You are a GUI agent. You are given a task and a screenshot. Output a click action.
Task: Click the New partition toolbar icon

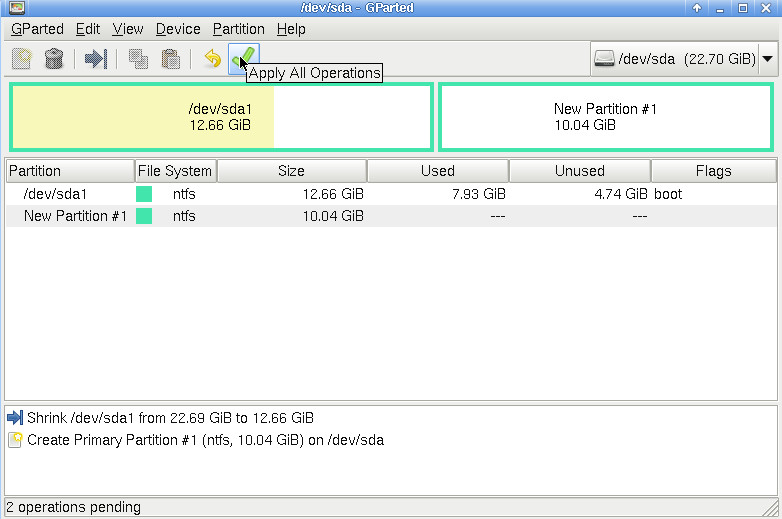click(21, 59)
